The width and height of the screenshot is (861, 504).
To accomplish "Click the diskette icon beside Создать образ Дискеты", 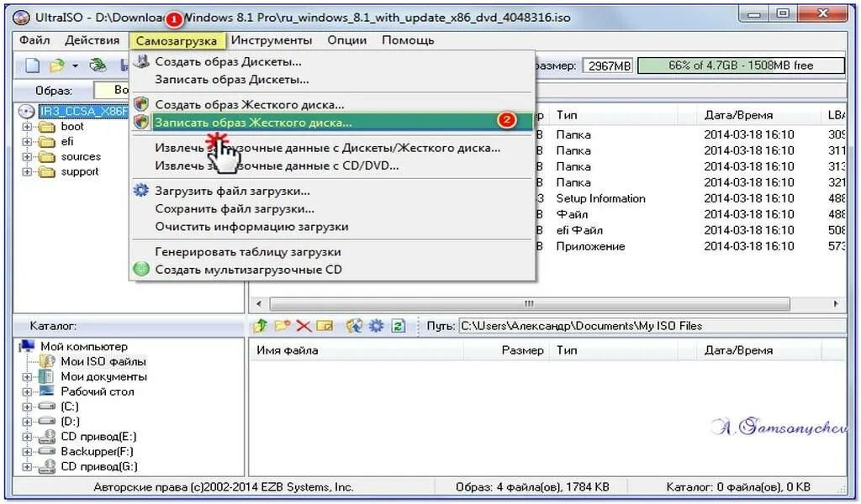I will (141, 61).
